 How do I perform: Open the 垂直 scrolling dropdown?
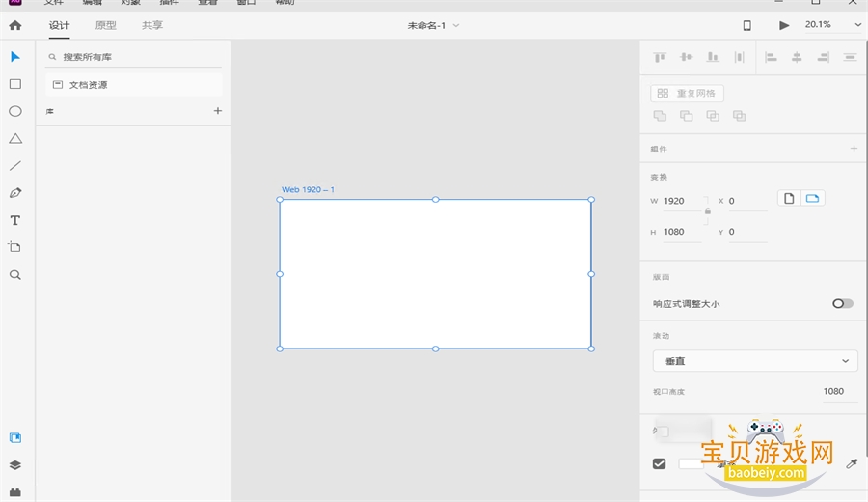click(755, 361)
